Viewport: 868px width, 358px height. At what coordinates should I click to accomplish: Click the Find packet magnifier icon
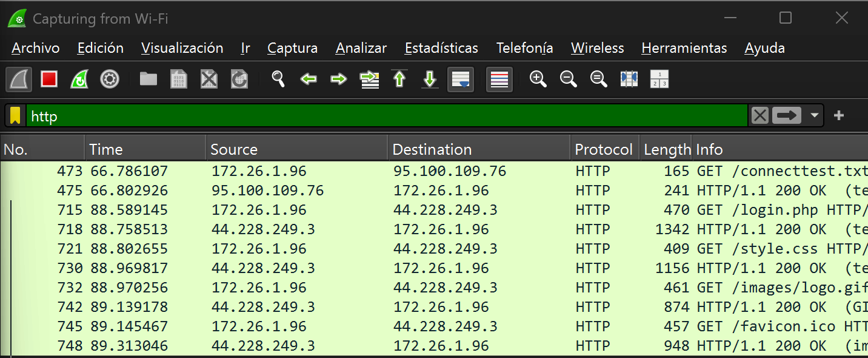coord(278,79)
